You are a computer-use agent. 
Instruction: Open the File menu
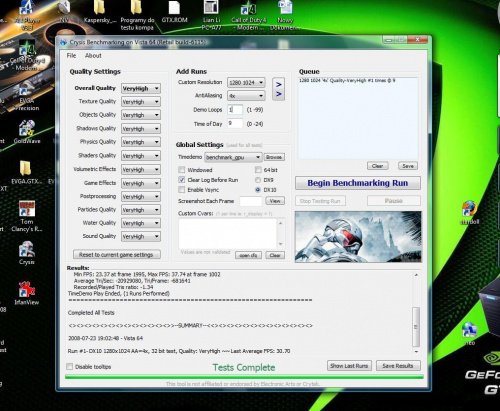tap(71, 56)
